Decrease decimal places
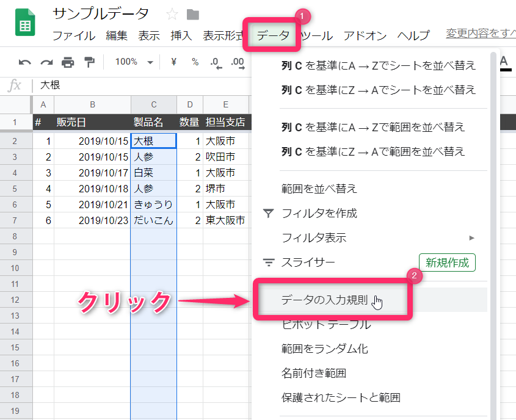The height and width of the screenshot is (420, 516). coord(216,63)
